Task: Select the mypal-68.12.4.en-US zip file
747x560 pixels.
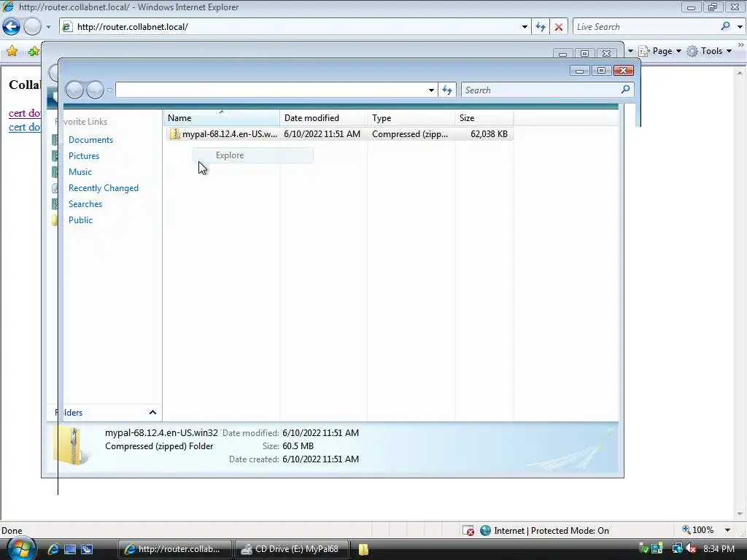Action: point(230,134)
